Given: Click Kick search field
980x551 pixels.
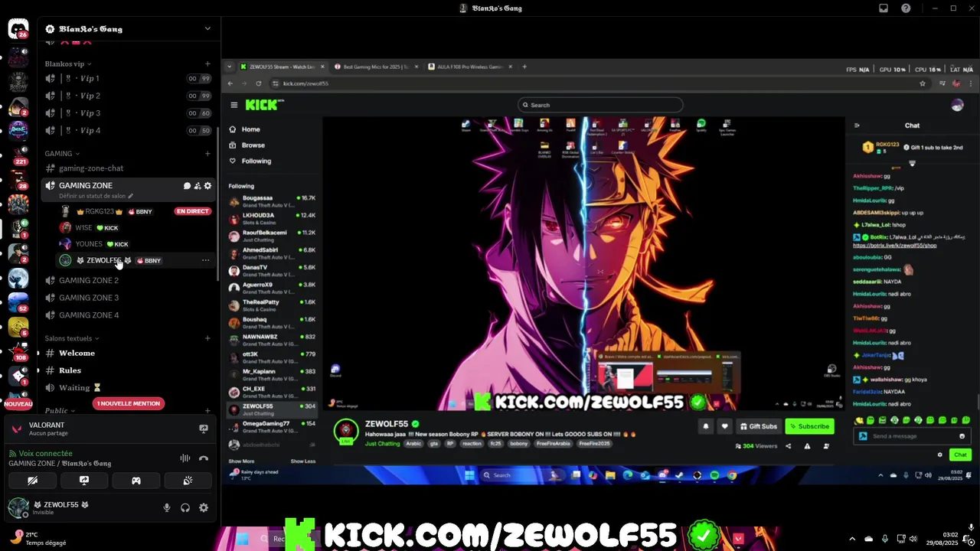Looking at the screenshot, I should pyautogui.click(x=599, y=105).
